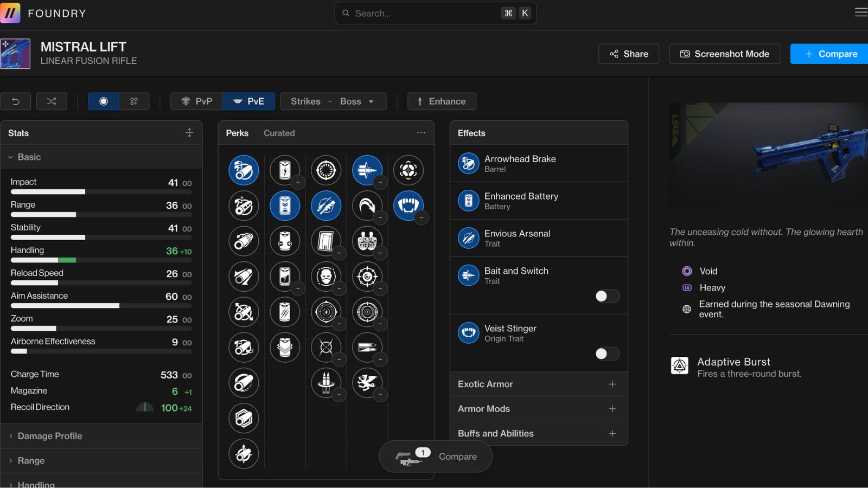Click the Share button
This screenshot has width=868, height=488.
[628, 54]
